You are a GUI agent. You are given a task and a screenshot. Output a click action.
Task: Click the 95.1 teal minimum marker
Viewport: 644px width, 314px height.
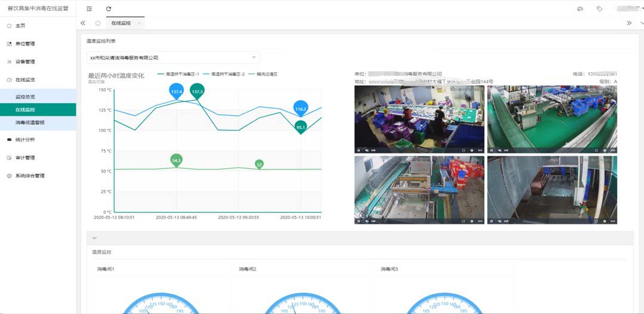click(x=301, y=127)
